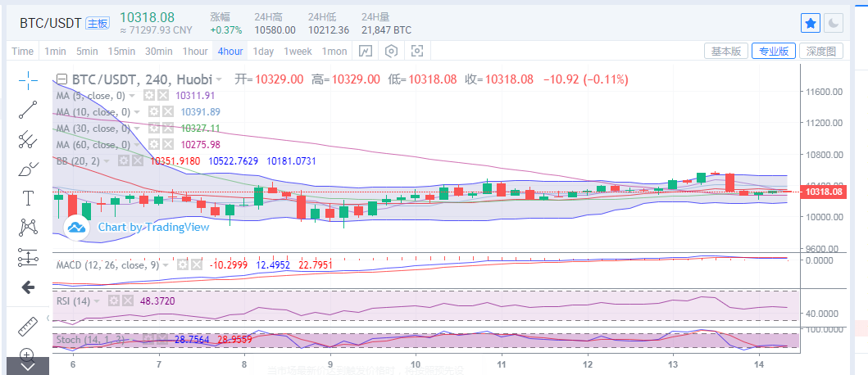The width and height of the screenshot is (868, 375).
Task: Remove the Stoch indicator
Action: [x=161, y=339]
